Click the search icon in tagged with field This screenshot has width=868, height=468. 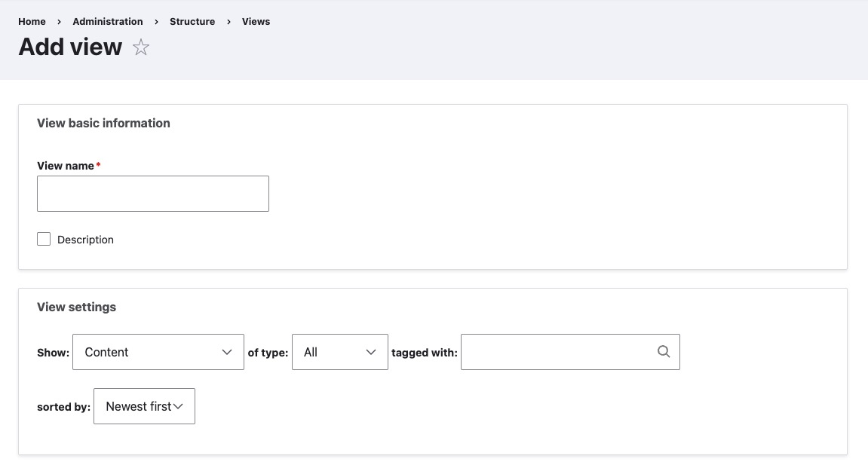coord(663,352)
